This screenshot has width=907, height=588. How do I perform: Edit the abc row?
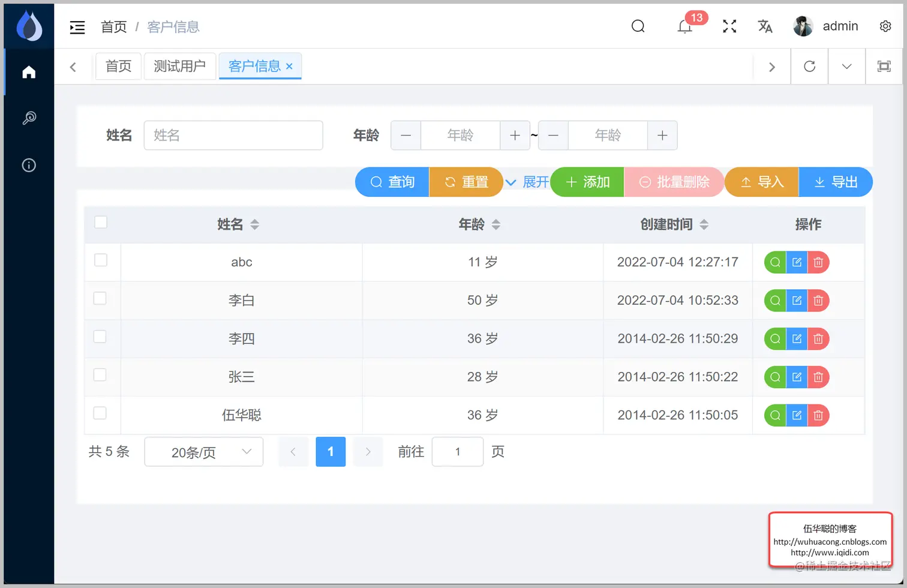coord(797,262)
